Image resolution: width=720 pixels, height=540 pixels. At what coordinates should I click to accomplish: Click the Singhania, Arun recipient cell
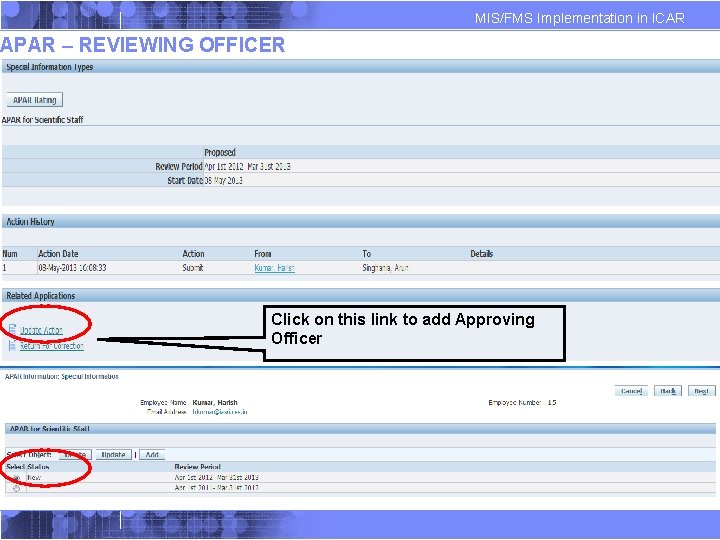(385, 268)
